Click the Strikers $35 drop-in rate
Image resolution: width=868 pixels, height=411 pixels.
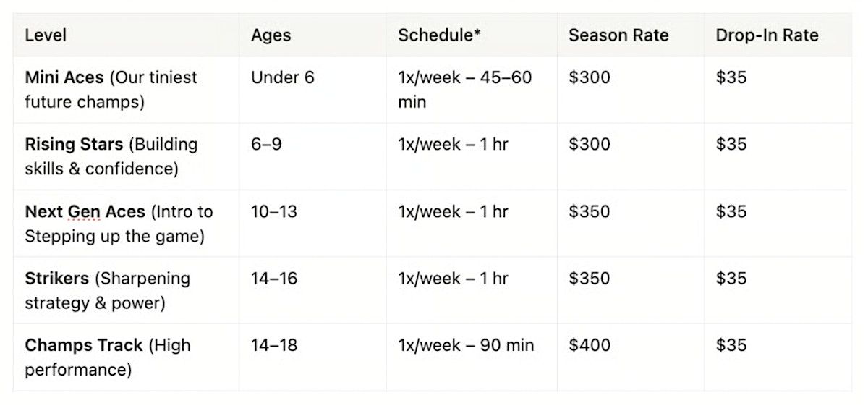(731, 279)
